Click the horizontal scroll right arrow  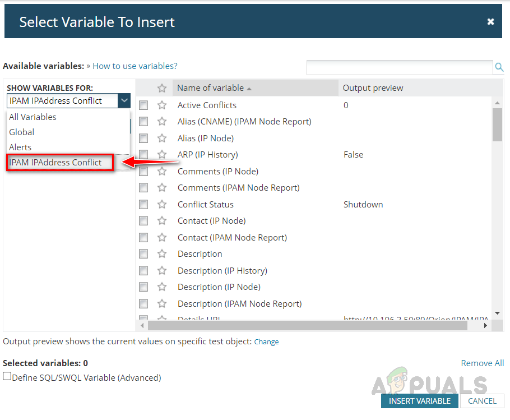click(485, 325)
